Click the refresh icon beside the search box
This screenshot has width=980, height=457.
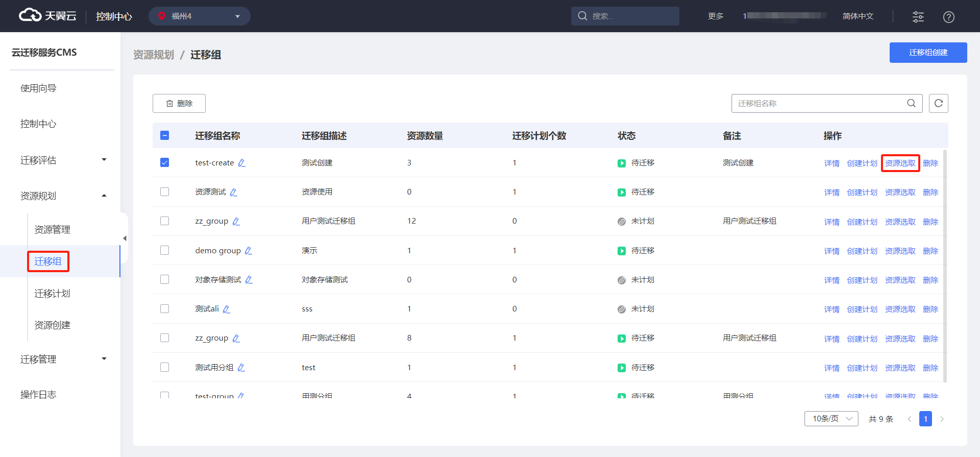tap(938, 103)
